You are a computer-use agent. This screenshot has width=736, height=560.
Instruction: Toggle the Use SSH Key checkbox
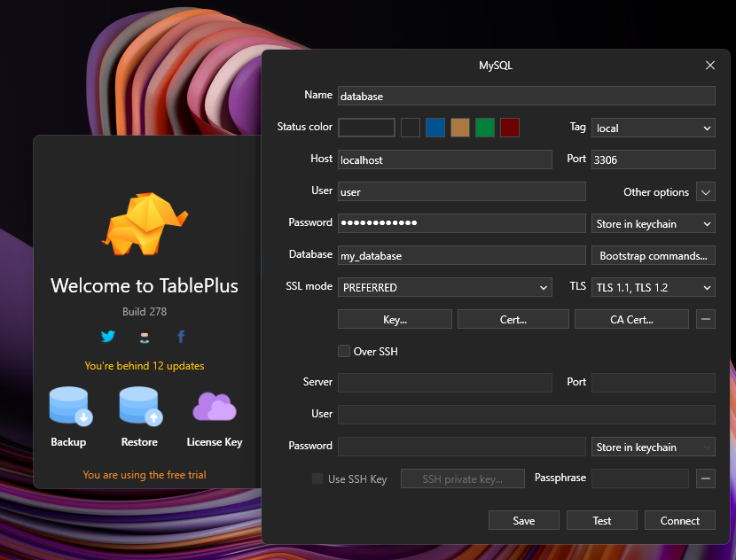317,478
